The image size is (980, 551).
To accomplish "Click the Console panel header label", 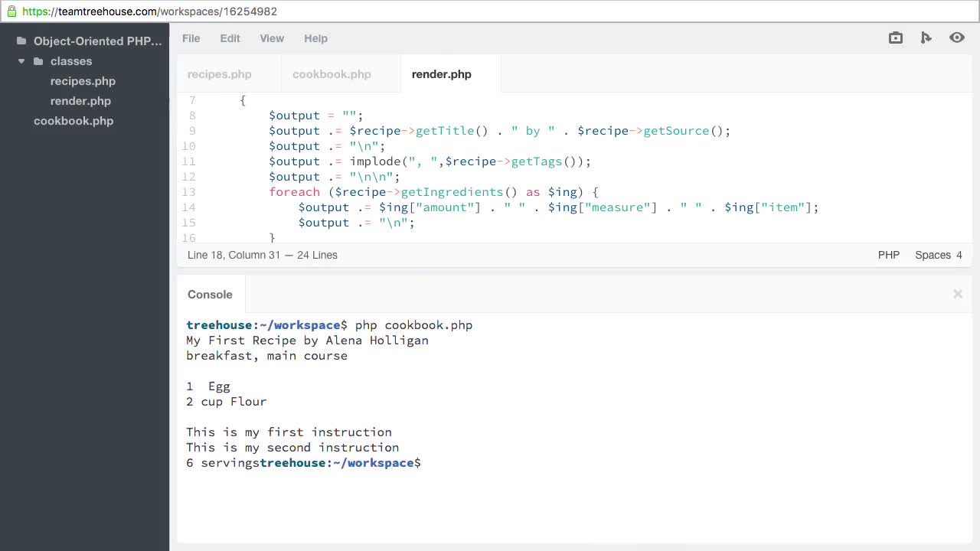I will pos(210,295).
